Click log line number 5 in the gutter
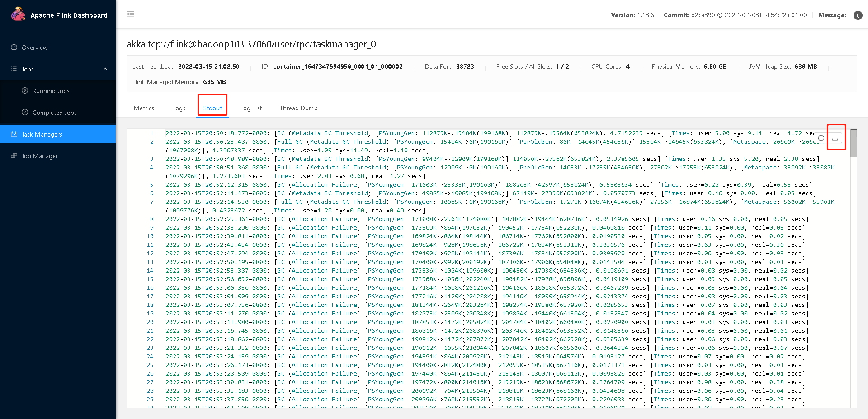Screen dimensions: 868x419 tap(152, 185)
